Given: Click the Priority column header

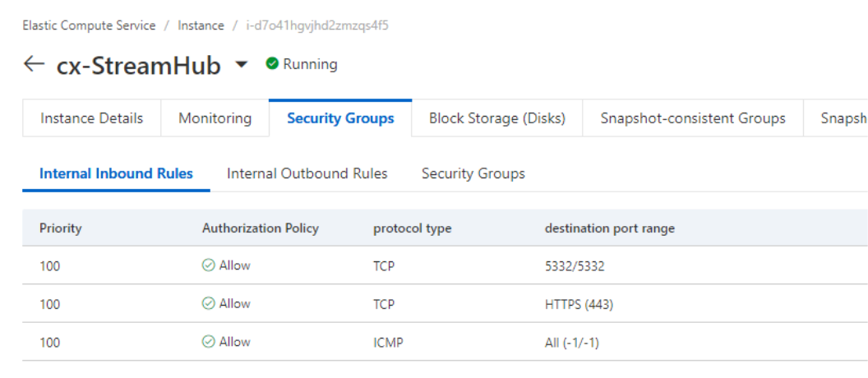Looking at the screenshot, I should (61, 228).
